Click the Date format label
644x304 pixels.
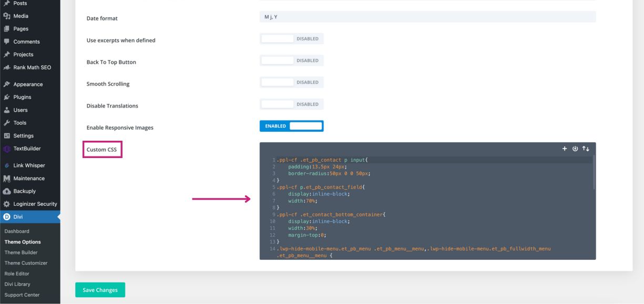click(x=102, y=18)
